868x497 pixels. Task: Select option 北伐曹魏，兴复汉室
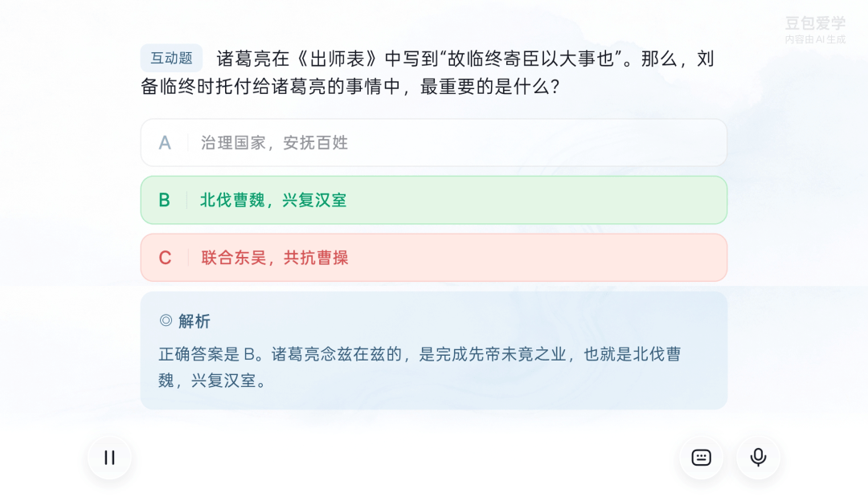(x=433, y=200)
